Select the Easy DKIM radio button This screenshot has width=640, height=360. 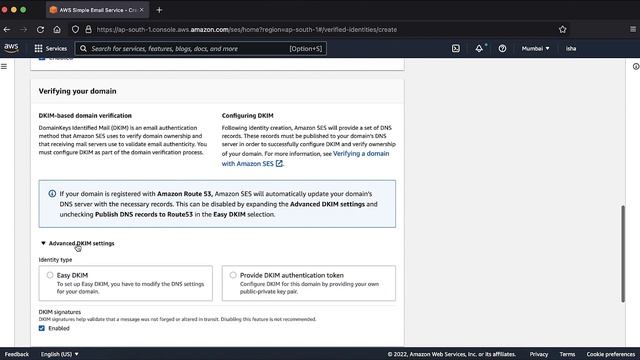click(50, 275)
